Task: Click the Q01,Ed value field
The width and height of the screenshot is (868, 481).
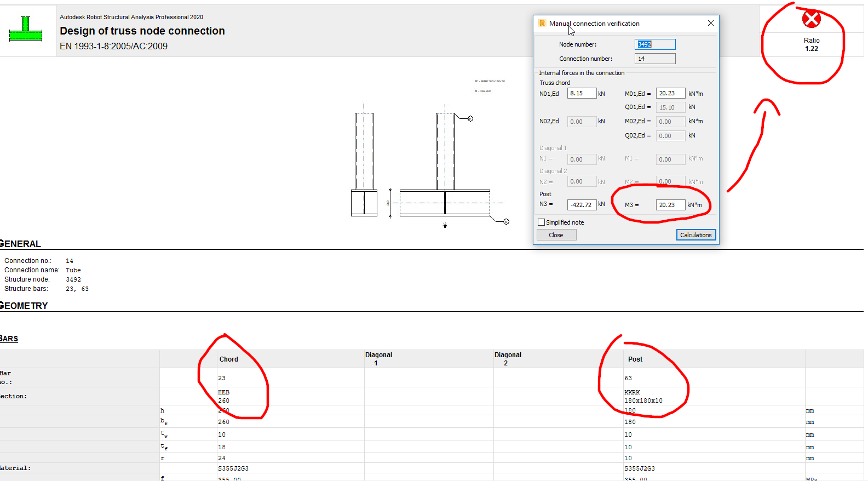Action: [x=670, y=107]
